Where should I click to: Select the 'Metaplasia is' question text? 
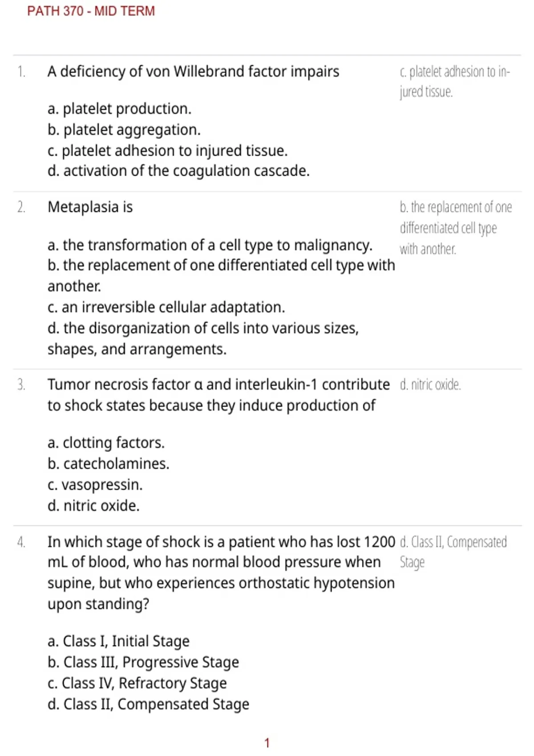click(x=90, y=207)
